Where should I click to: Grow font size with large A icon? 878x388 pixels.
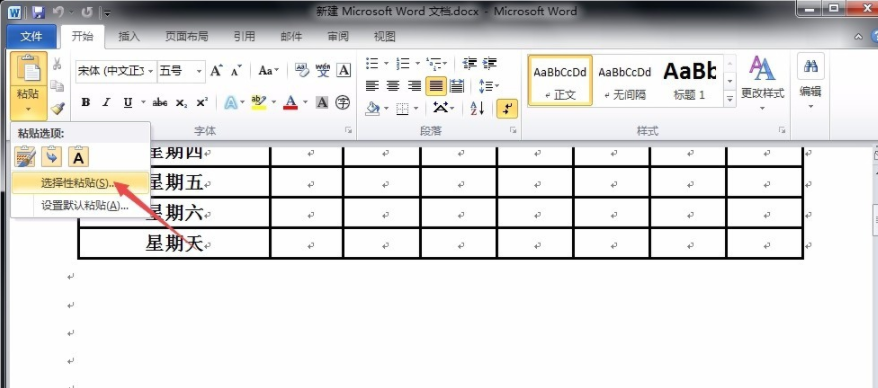point(216,71)
